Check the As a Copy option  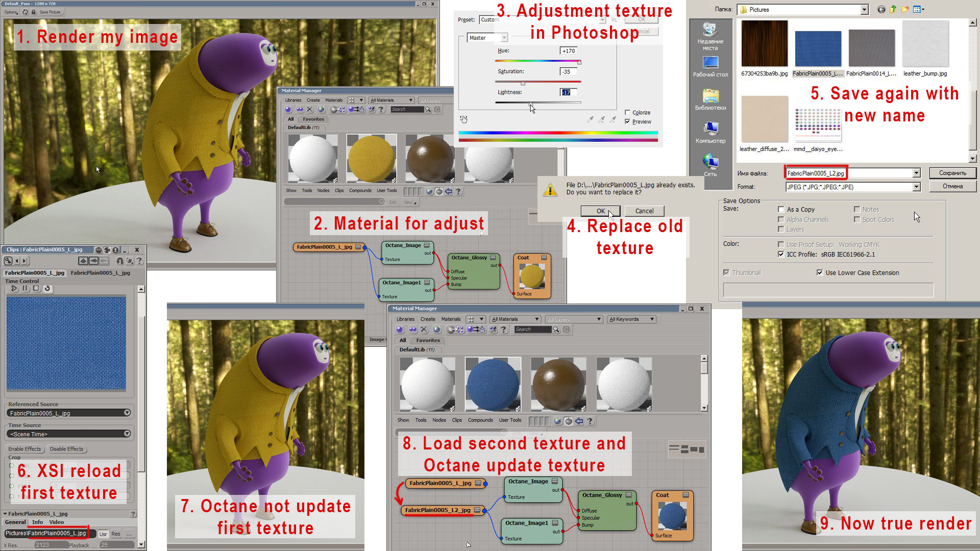point(781,209)
